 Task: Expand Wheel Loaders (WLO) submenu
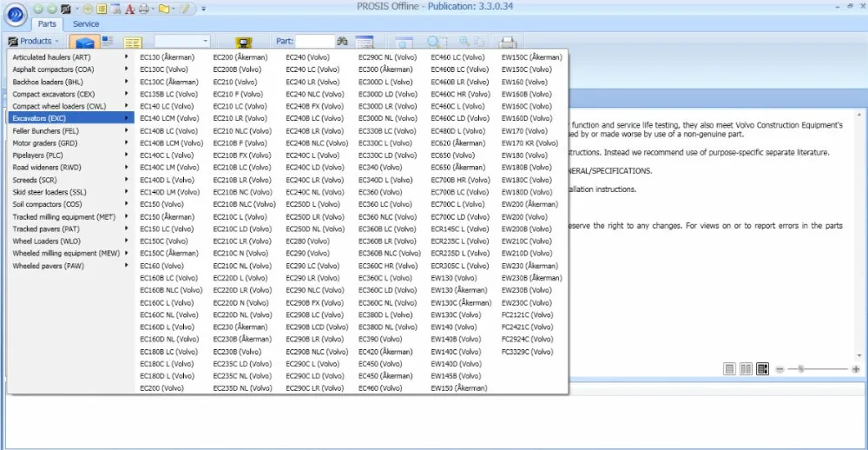71,241
